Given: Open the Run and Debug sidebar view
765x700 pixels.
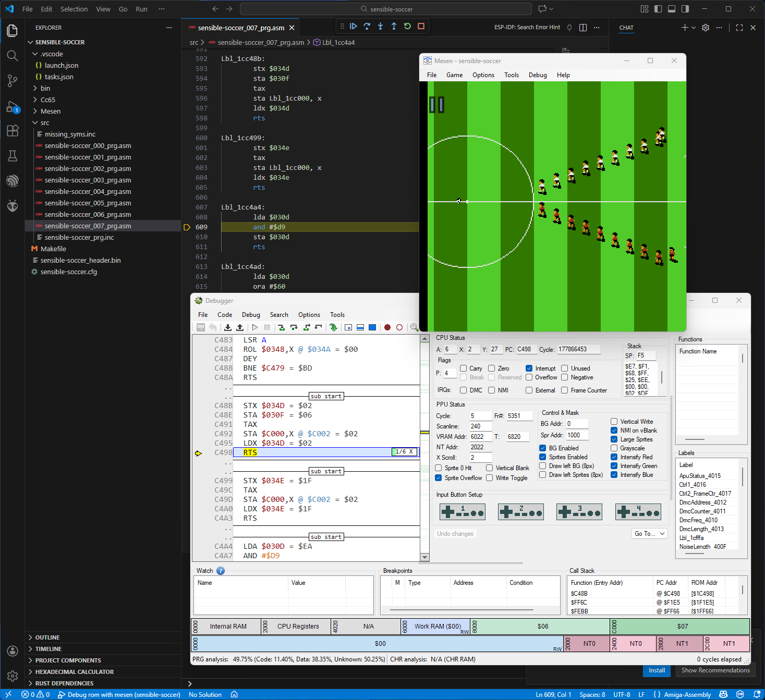Looking at the screenshot, I should point(13,108).
